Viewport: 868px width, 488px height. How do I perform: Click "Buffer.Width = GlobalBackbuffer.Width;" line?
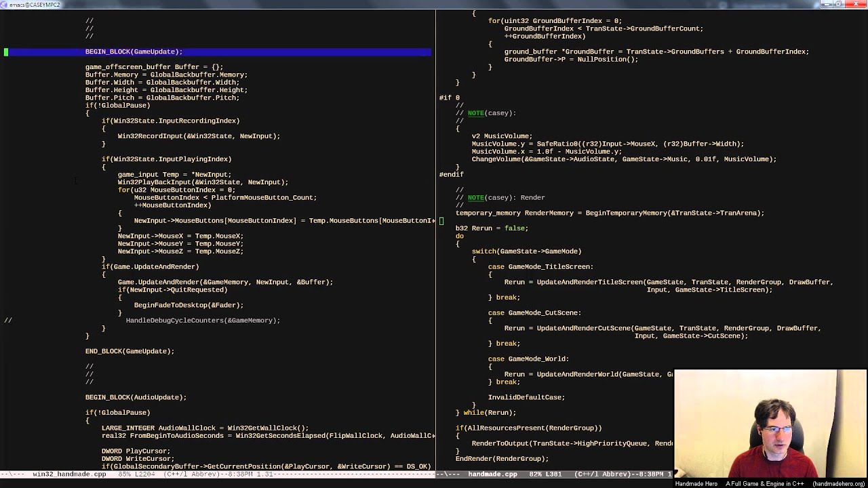(x=162, y=83)
